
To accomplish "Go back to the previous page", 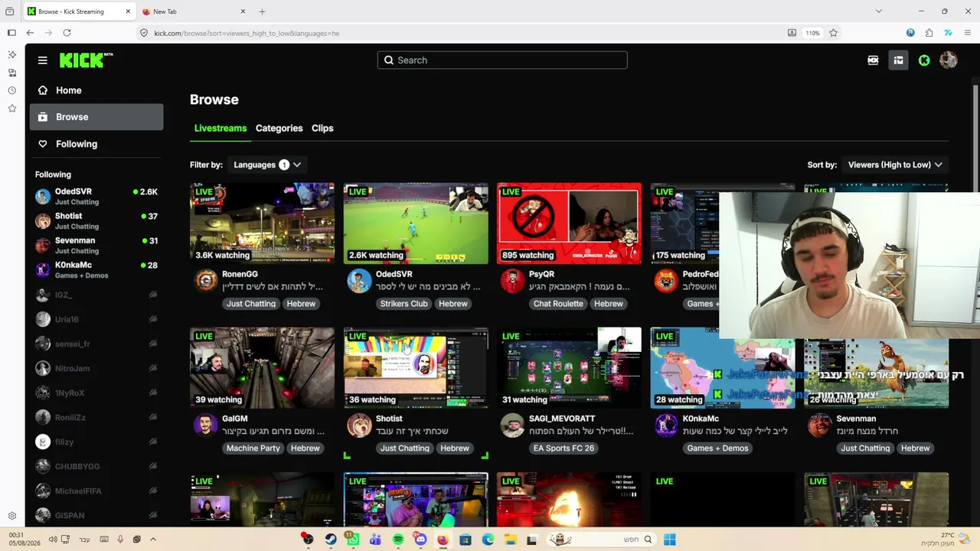I will coord(30,33).
